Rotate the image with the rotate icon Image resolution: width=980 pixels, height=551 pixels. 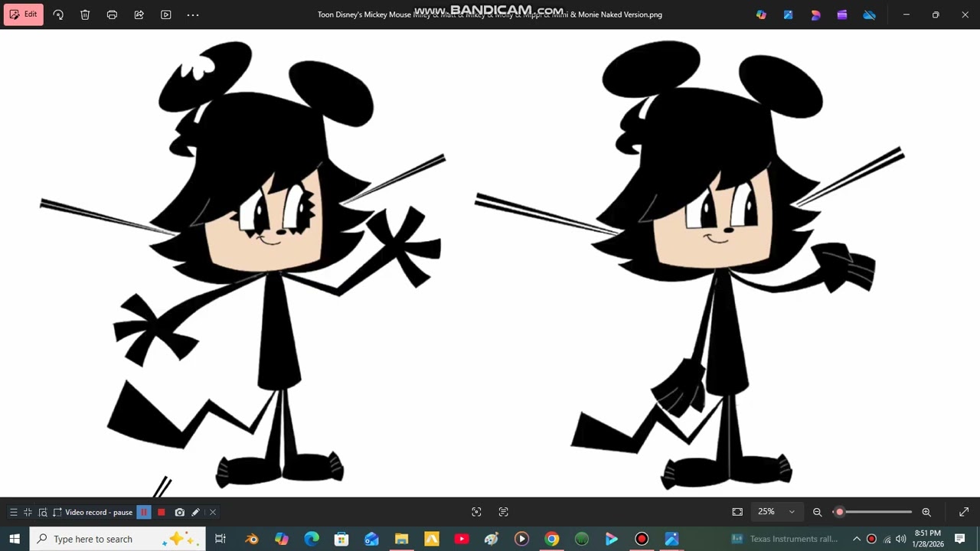(58, 15)
